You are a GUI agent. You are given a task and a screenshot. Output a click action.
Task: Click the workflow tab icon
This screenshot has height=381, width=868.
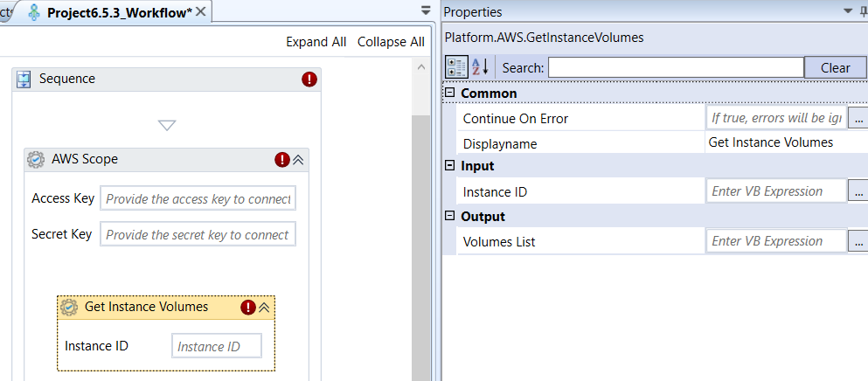tap(34, 11)
